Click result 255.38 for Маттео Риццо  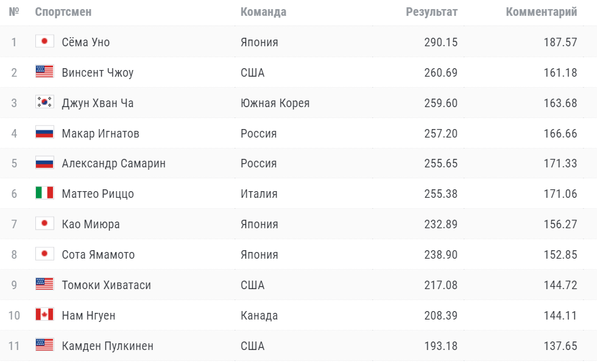coord(440,194)
